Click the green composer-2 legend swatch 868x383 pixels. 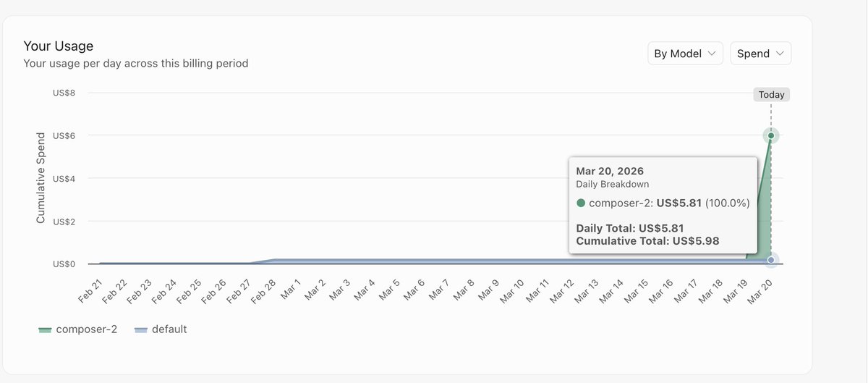point(45,329)
